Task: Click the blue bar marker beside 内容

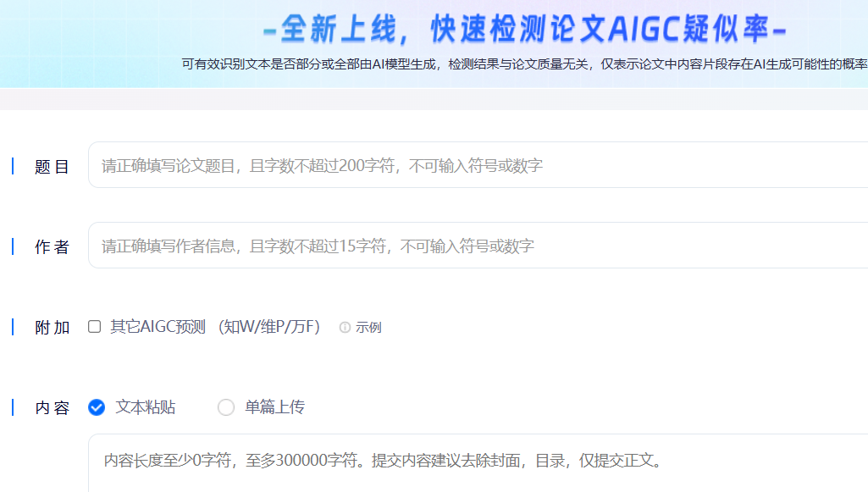Action: 13,407
